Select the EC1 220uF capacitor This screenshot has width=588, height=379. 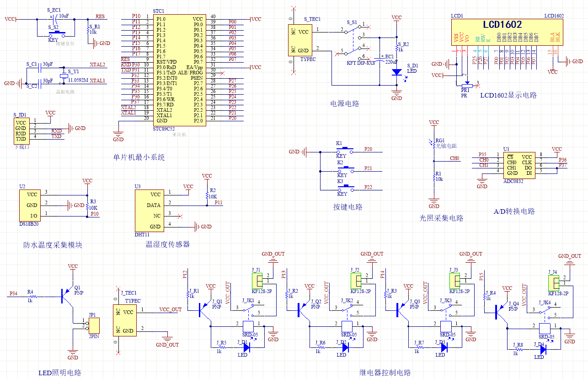click(380, 60)
